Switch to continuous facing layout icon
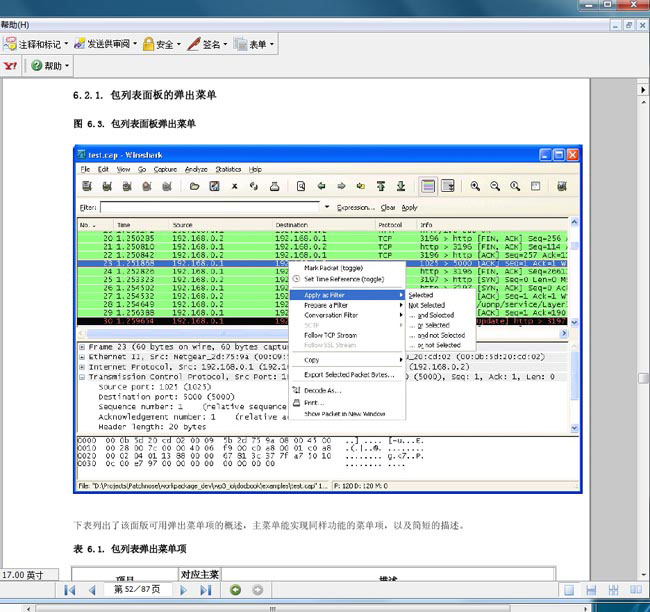 click(614, 590)
